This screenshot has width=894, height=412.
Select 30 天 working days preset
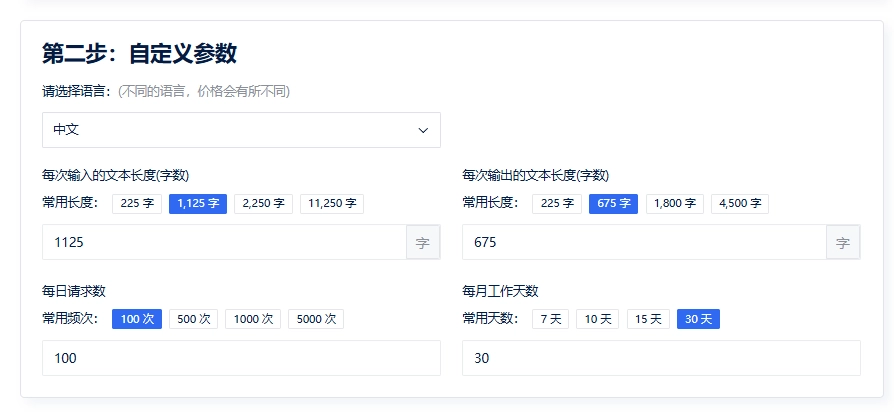(x=698, y=319)
